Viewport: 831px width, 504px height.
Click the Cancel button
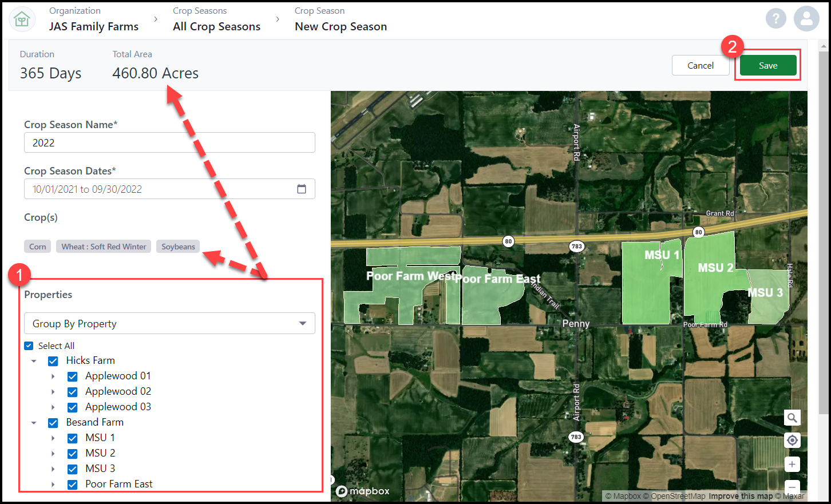(700, 65)
